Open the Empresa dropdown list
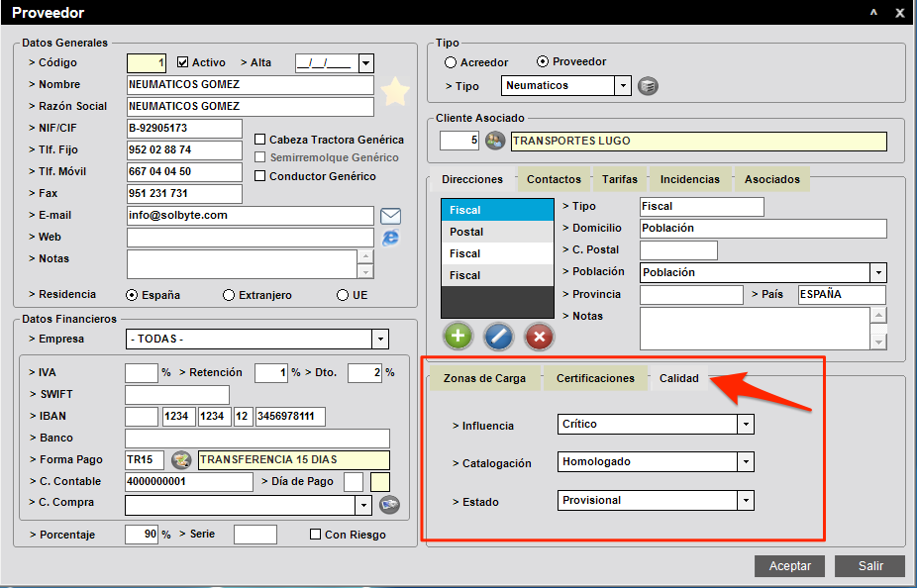Viewport: 917px width, 588px height. [380, 340]
